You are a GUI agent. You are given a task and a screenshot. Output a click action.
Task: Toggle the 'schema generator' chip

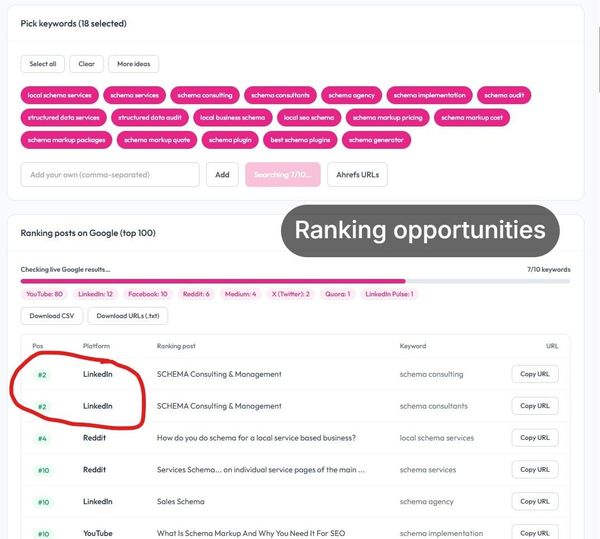pyautogui.click(x=376, y=140)
